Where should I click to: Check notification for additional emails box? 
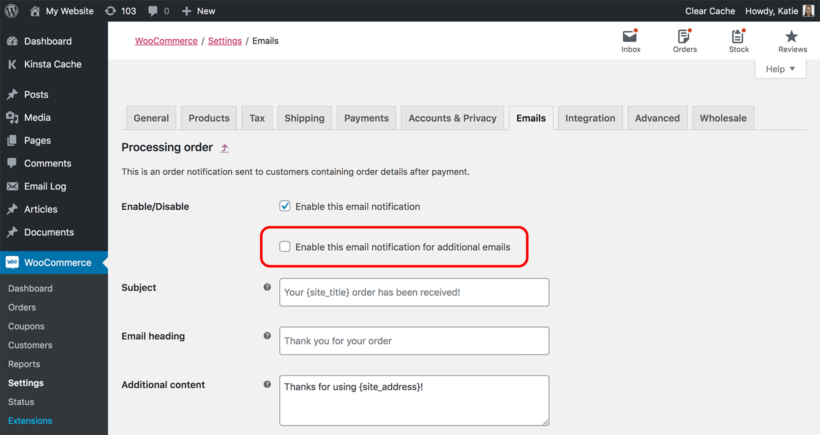coord(284,246)
